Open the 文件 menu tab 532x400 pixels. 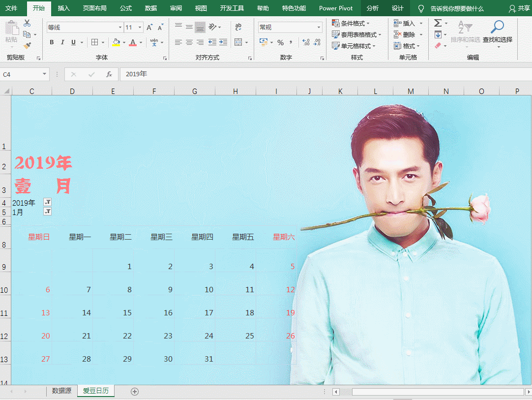point(11,8)
